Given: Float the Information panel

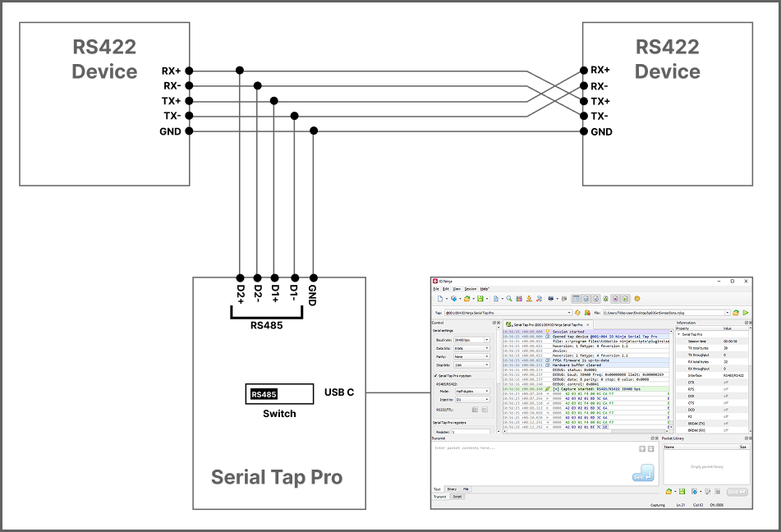Looking at the screenshot, I should click(747, 323).
